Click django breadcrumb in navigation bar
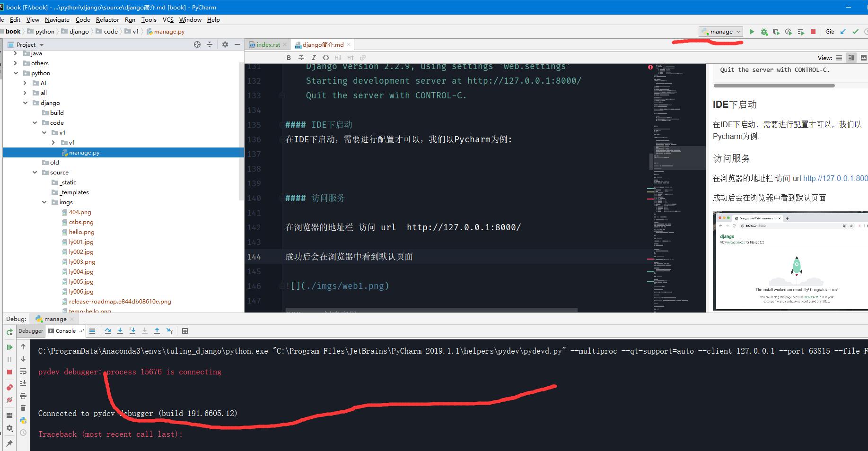The width and height of the screenshot is (868, 451). 79,31
